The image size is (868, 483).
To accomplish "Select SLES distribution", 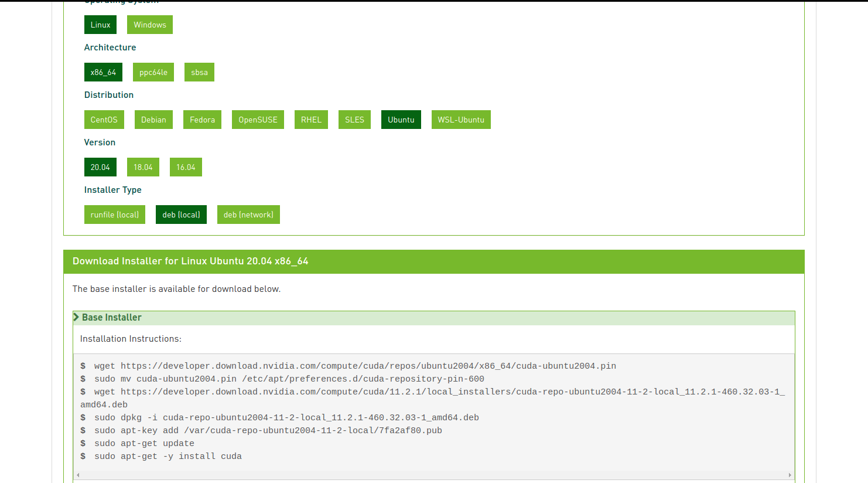I will click(354, 120).
